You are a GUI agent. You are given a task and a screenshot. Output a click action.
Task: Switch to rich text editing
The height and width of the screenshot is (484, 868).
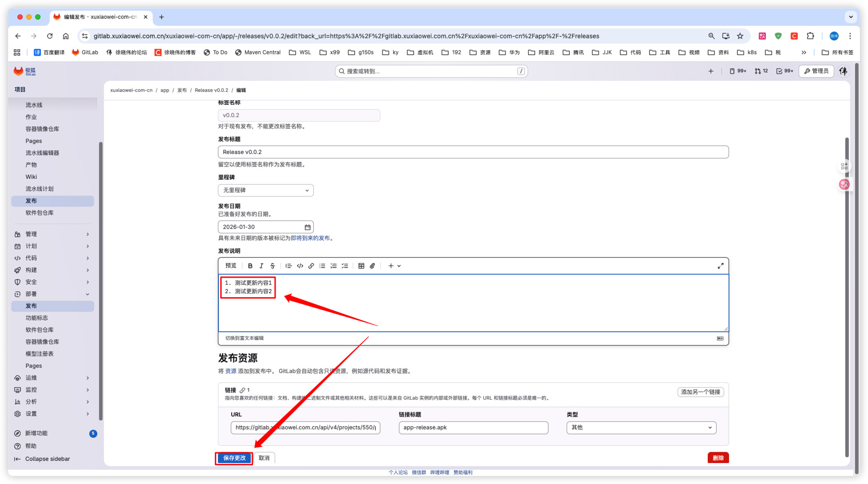[244, 338]
